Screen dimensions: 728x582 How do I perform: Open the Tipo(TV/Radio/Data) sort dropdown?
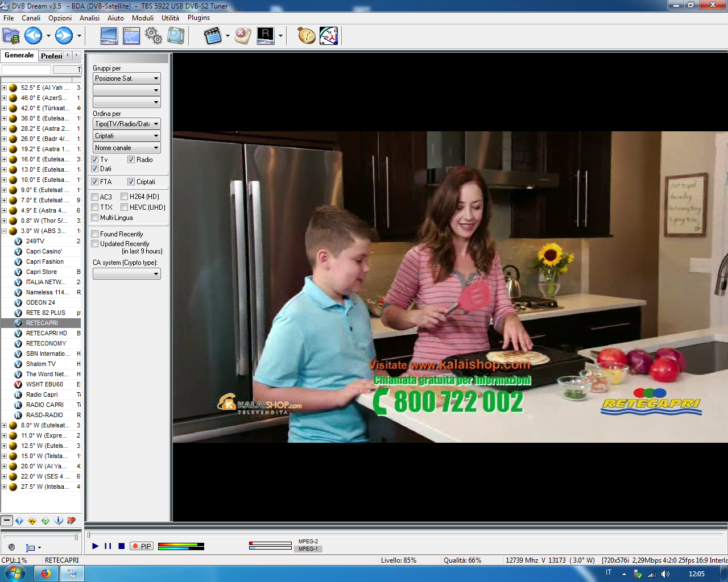point(127,124)
